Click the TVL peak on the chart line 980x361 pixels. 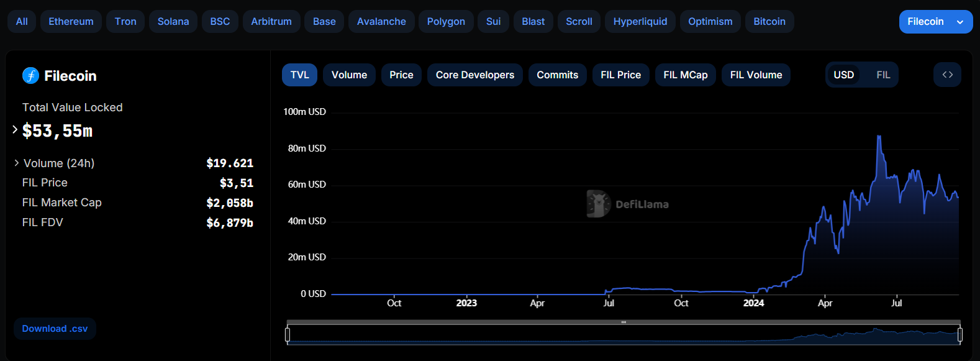879,136
